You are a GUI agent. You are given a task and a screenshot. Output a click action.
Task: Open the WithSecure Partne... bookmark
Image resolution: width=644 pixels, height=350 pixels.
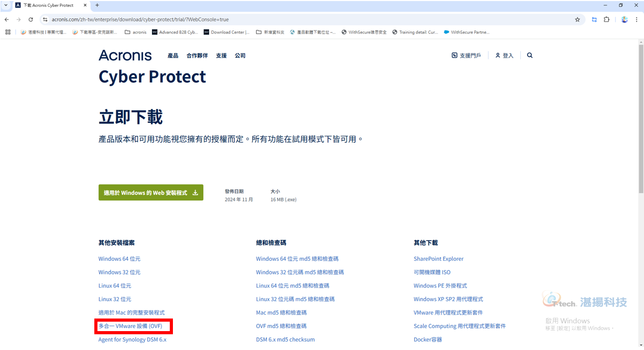466,32
